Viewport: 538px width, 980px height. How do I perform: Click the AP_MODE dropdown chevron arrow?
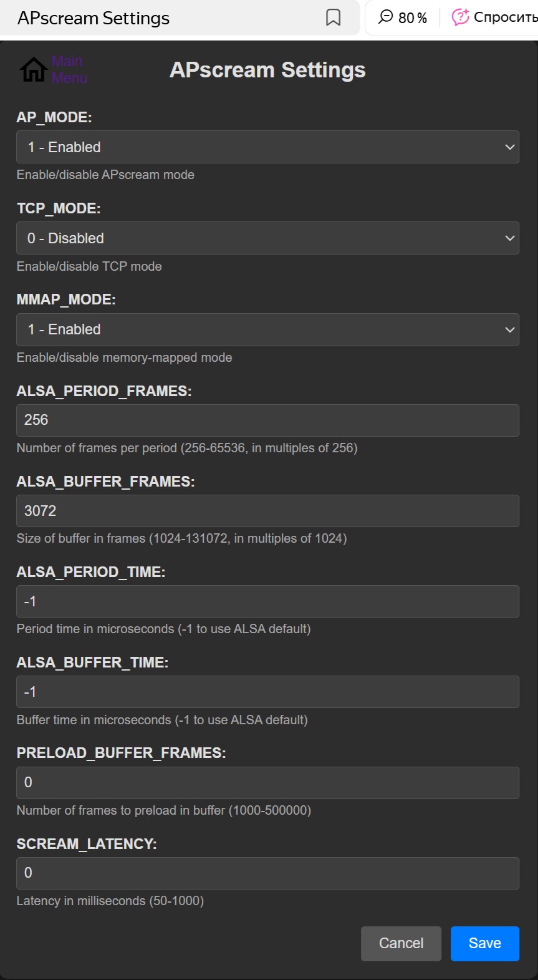[509, 147]
